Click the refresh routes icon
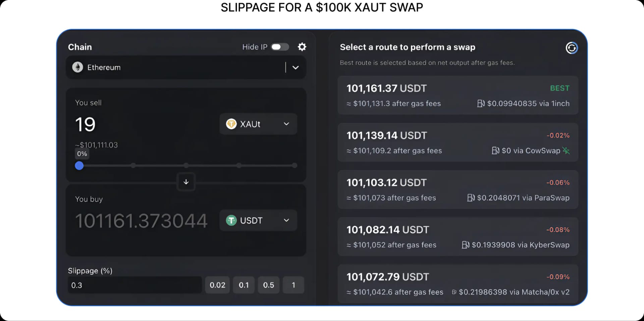644x321 pixels. point(572,48)
